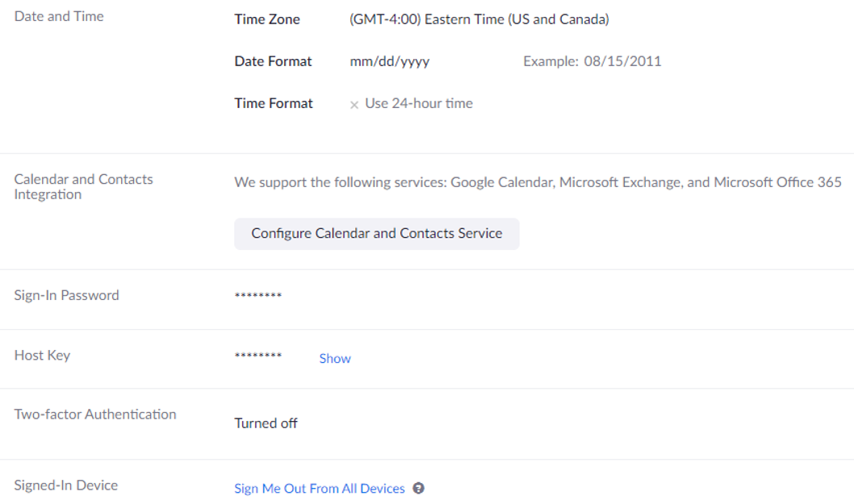Click the Calendar and Contacts Integration label

(83, 186)
